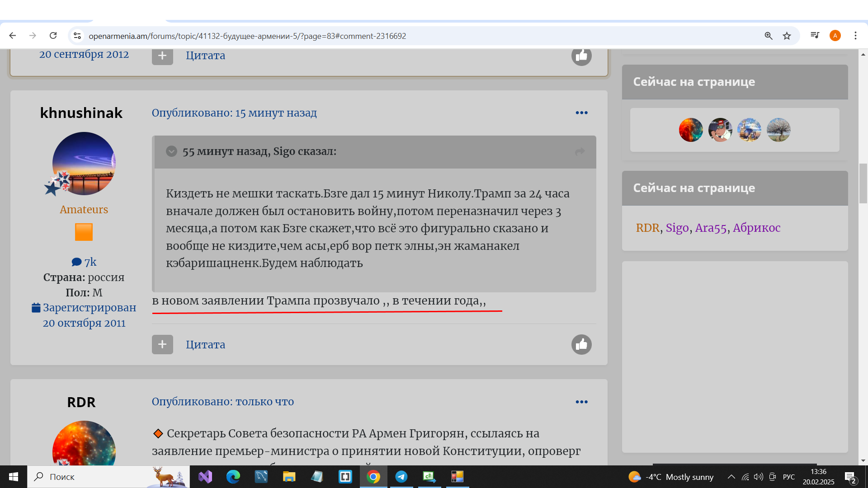The width and height of the screenshot is (868, 488).
Task: Open the Chrome profile avatar
Action: tap(835, 36)
